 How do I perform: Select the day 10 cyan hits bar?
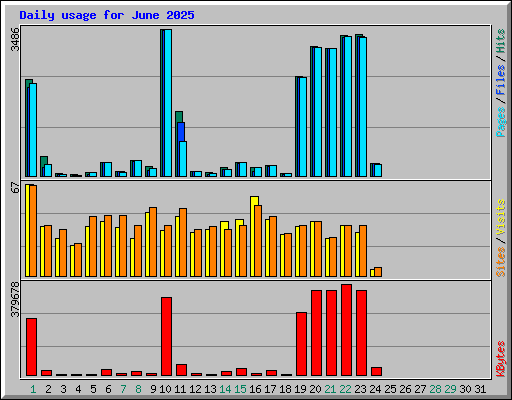pos(168,103)
